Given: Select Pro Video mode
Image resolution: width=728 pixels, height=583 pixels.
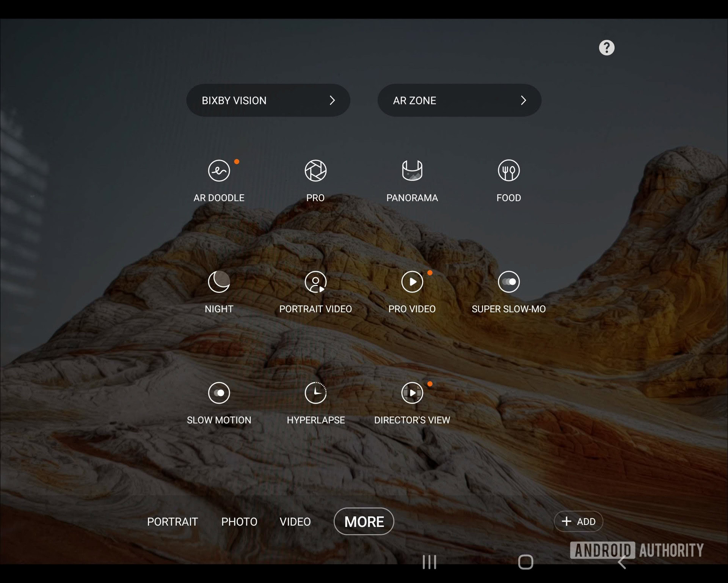Looking at the screenshot, I should point(412,282).
